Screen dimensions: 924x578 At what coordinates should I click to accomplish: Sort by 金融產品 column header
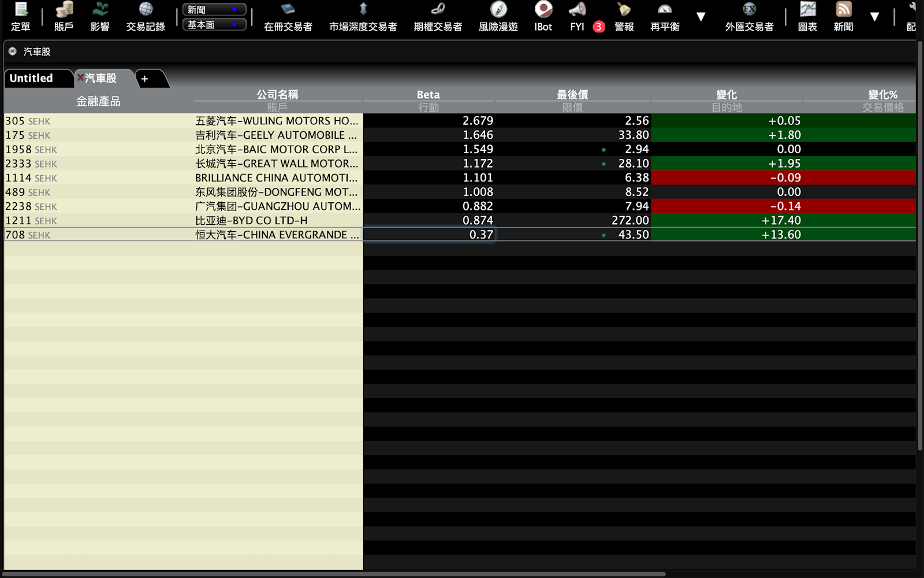click(98, 101)
